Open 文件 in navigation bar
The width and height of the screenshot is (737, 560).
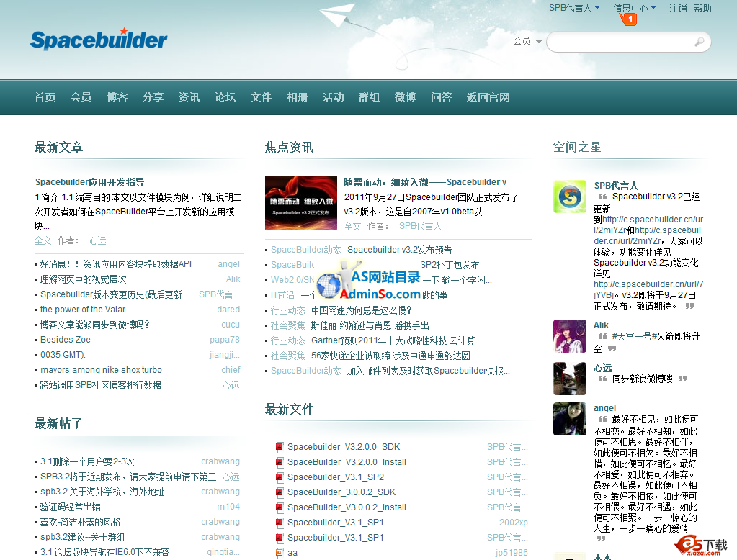pos(261,97)
